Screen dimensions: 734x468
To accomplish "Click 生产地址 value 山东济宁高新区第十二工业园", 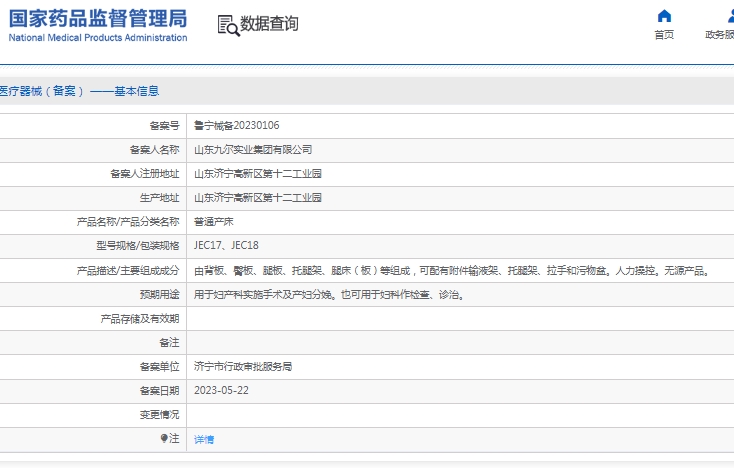I will click(x=257, y=197).
